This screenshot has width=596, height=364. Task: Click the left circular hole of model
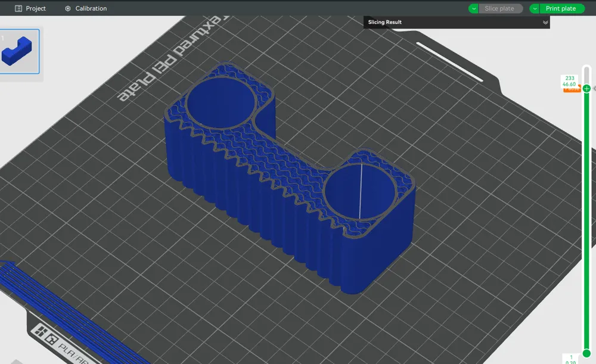pyautogui.click(x=221, y=102)
